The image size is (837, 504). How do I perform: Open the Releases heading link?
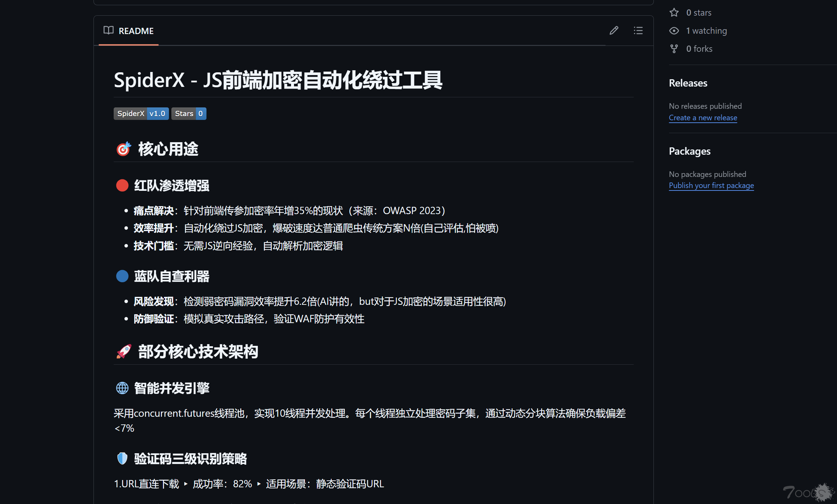[x=688, y=83]
